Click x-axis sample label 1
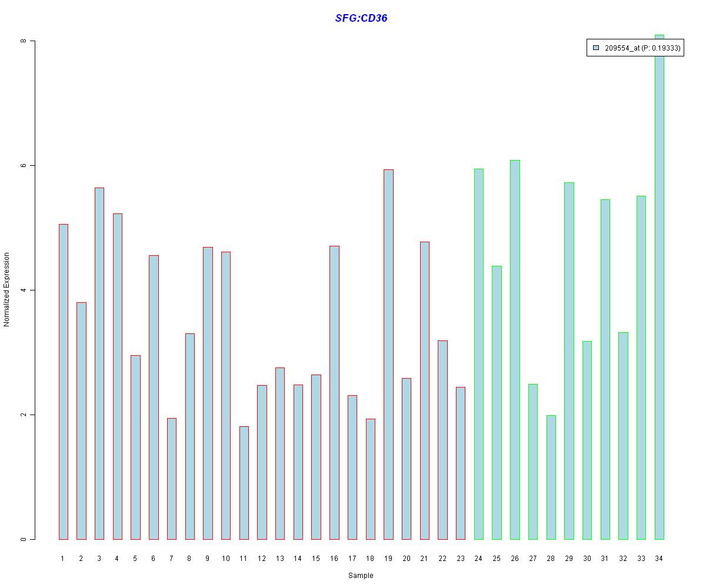This screenshot has height=588, width=706. (x=62, y=558)
